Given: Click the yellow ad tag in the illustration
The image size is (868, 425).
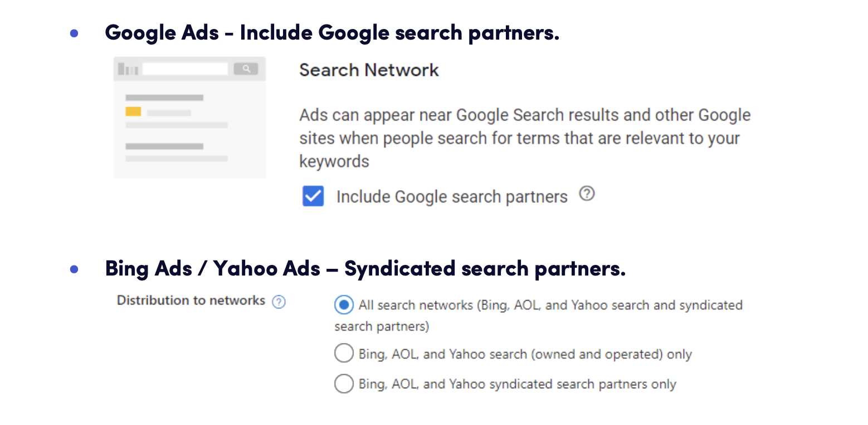Looking at the screenshot, I should point(133,112).
